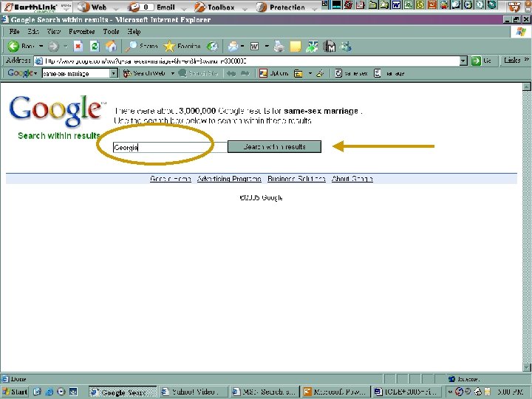Open the Business Solutions link
532x399 pixels.
pos(296,179)
